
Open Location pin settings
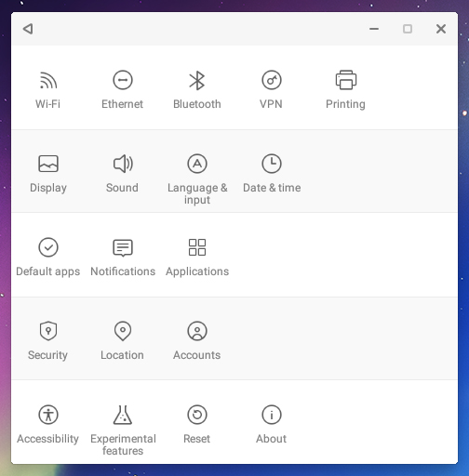click(x=123, y=341)
